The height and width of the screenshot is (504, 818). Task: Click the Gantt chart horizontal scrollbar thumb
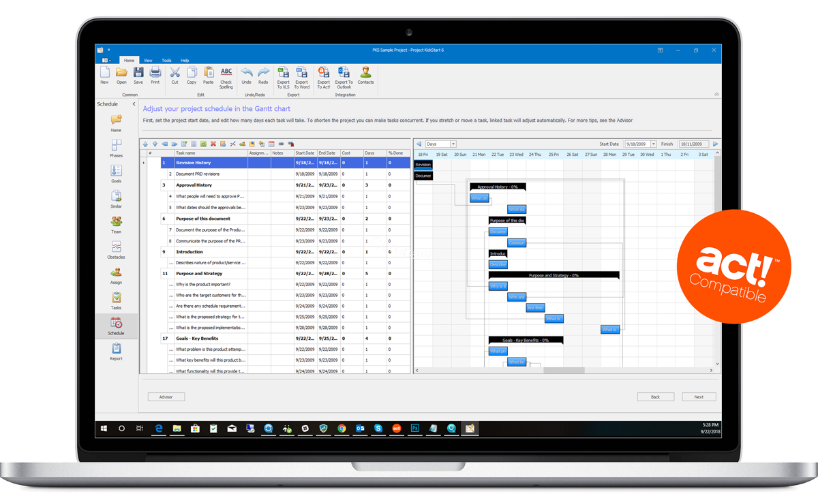(564, 371)
